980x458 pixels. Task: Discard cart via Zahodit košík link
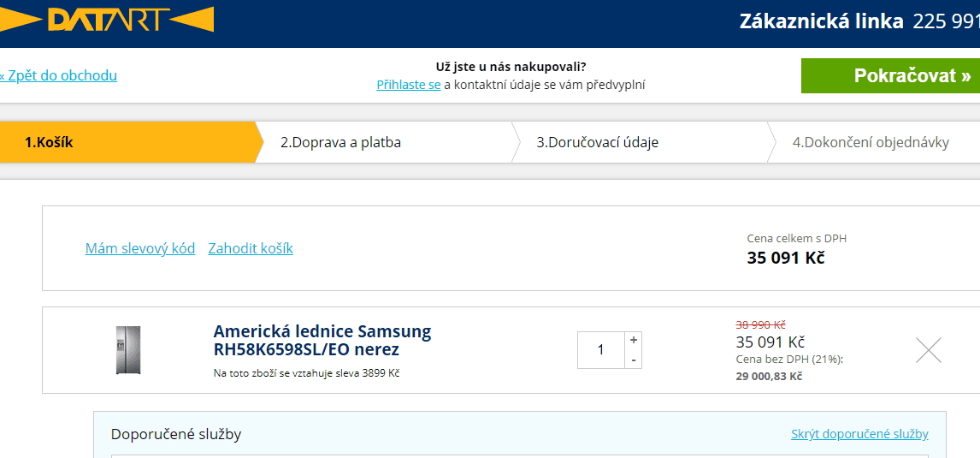pyautogui.click(x=251, y=248)
